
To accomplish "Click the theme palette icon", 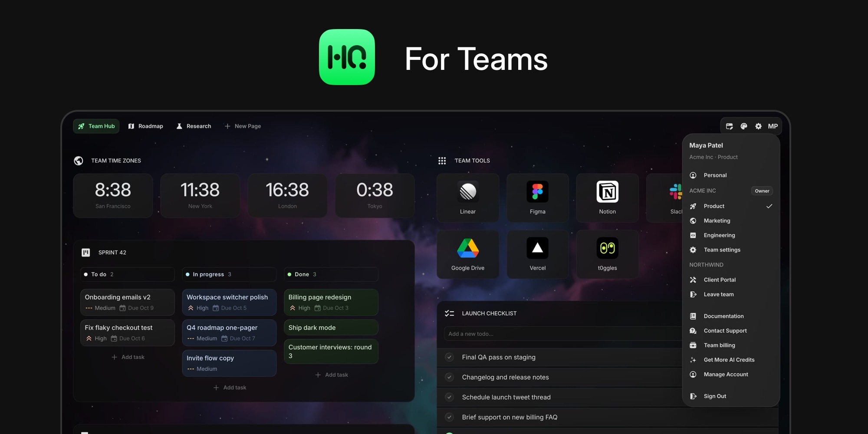I will (x=744, y=126).
